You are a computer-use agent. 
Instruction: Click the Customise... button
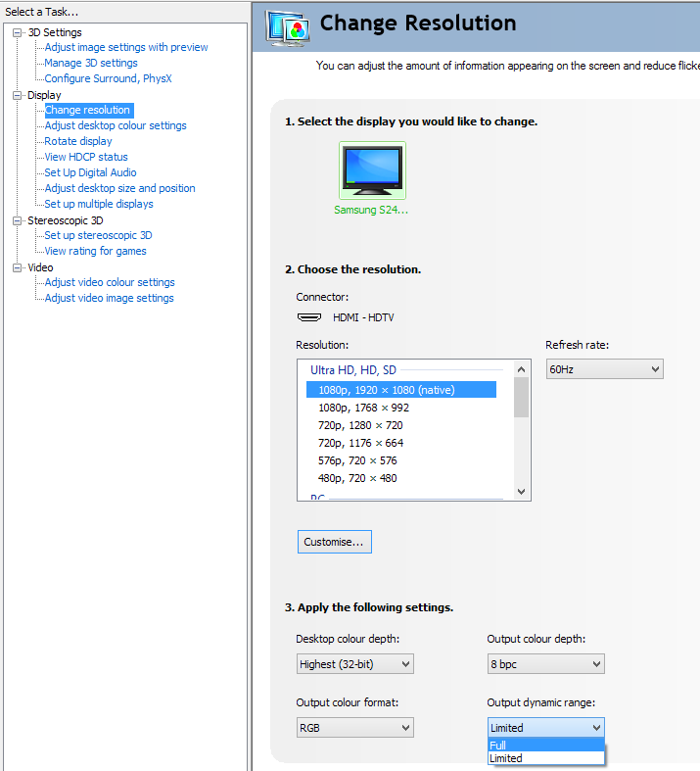(x=335, y=542)
